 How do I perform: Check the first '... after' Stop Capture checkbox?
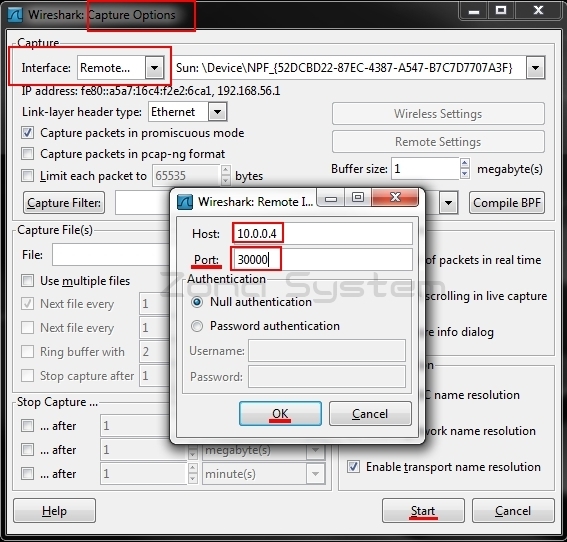pyautogui.click(x=27, y=426)
